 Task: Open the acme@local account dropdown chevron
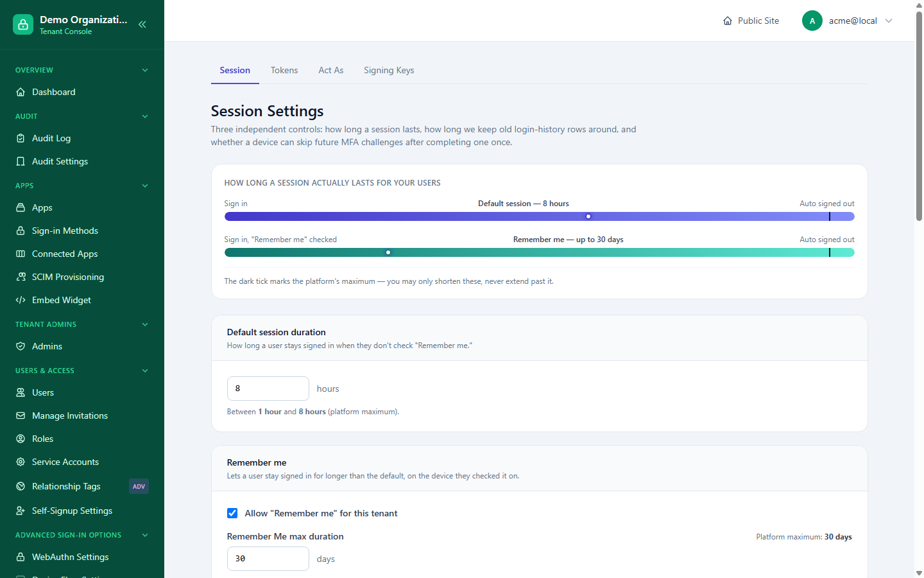tap(889, 21)
